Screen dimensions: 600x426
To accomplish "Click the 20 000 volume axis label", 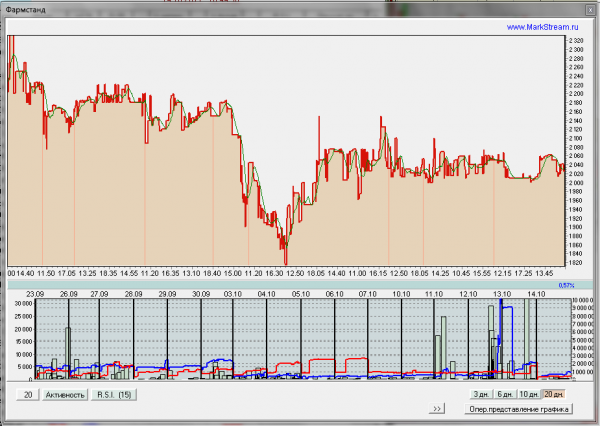I will pos(23,329).
